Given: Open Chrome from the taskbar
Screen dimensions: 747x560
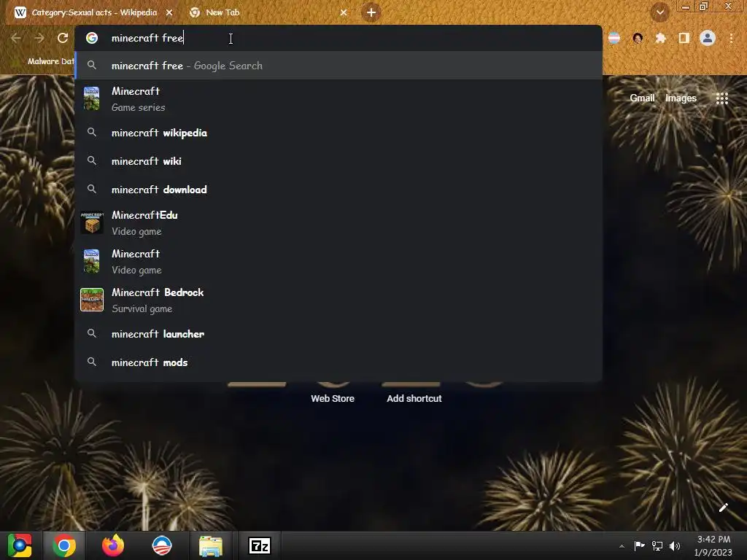Looking at the screenshot, I should [x=64, y=545].
